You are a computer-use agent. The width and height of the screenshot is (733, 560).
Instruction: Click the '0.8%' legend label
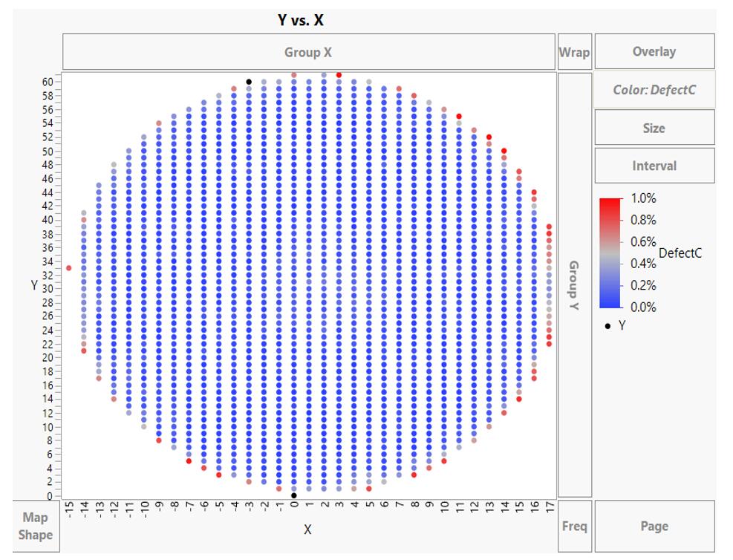point(643,220)
